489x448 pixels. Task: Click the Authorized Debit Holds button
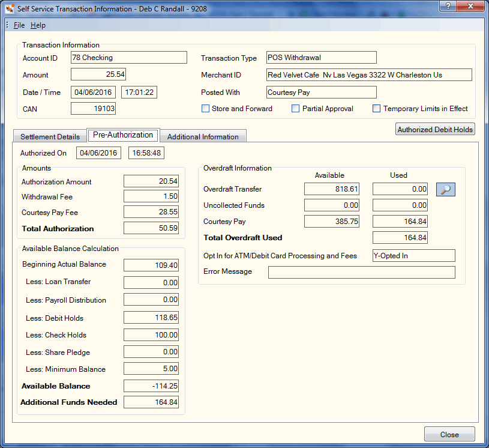click(435, 129)
